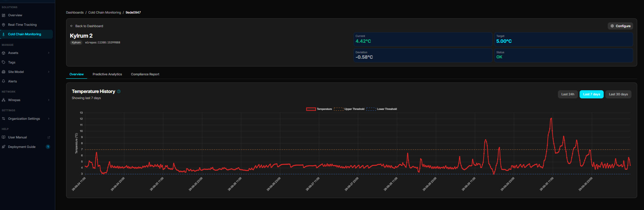
Task: Click the Deviation -0.58°C value
Action: pyautogui.click(x=364, y=57)
